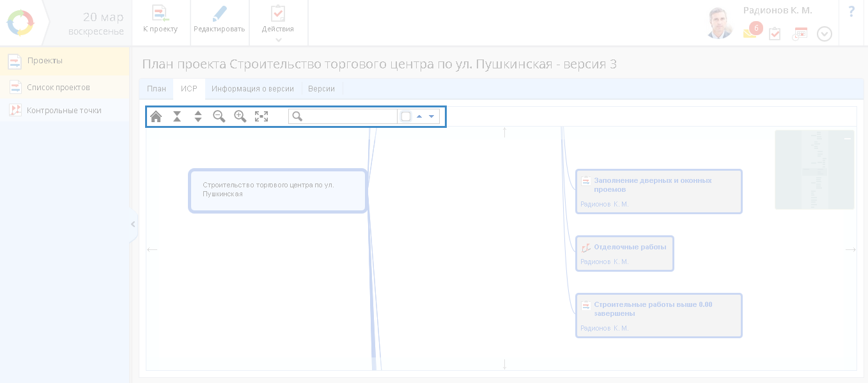This screenshot has width=868, height=383.
Task: Open the Информация о версии tab
Action: pos(252,89)
